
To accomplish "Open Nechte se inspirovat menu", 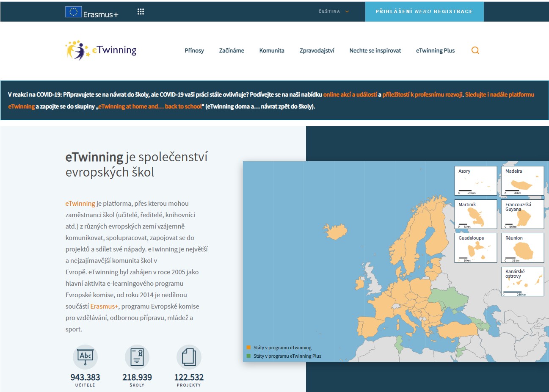I will coord(375,50).
